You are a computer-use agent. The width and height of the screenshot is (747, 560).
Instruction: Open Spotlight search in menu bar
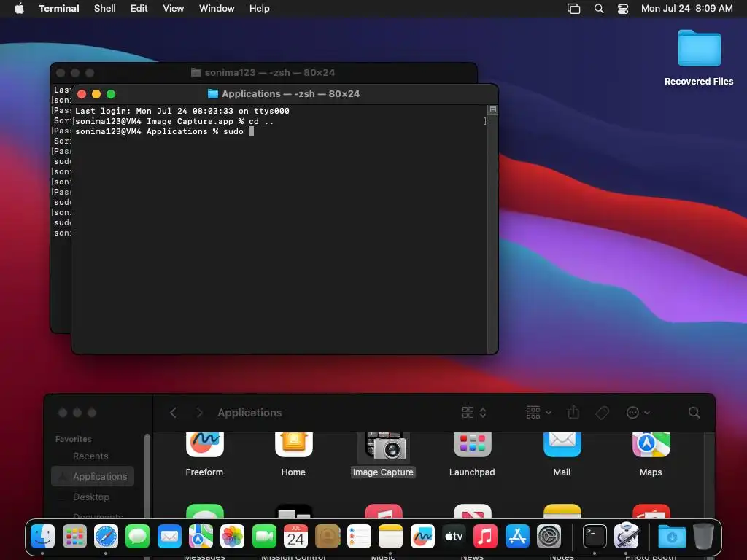[x=599, y=8]
